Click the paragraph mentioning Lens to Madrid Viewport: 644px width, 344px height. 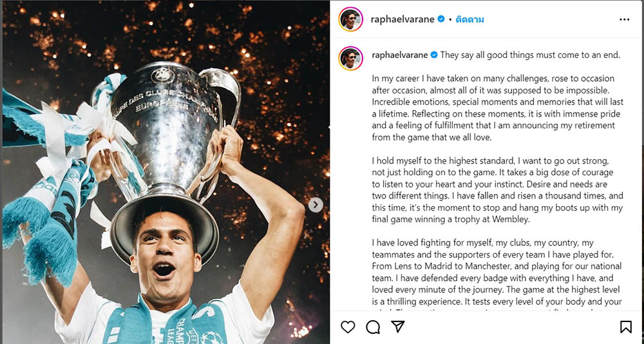[497, 272]
